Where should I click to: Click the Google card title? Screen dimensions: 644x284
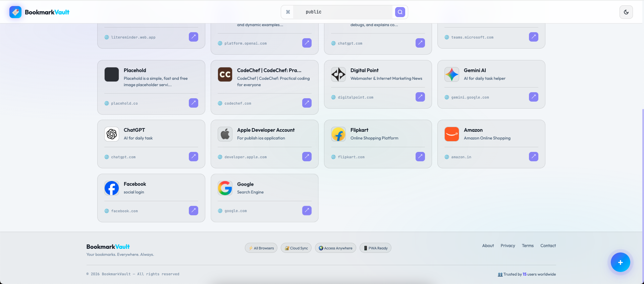(x=246, y=184)
